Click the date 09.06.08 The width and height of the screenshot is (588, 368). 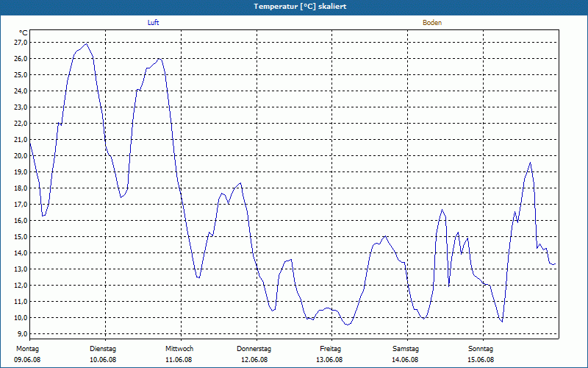pyautogui.click(x=27, y=360)
